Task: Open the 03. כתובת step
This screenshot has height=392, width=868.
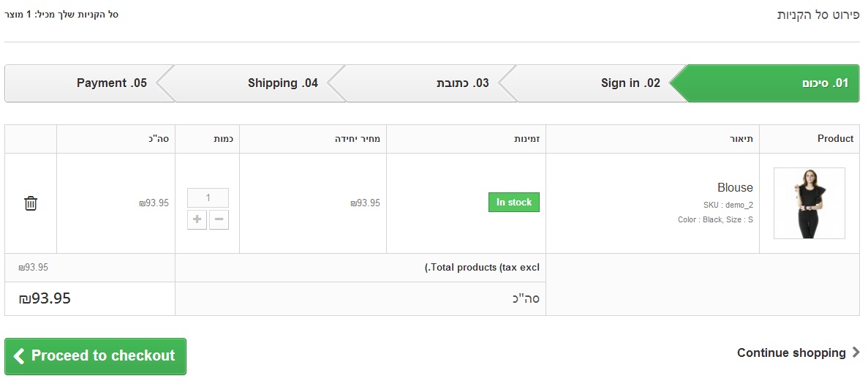Action: point(462,83)
